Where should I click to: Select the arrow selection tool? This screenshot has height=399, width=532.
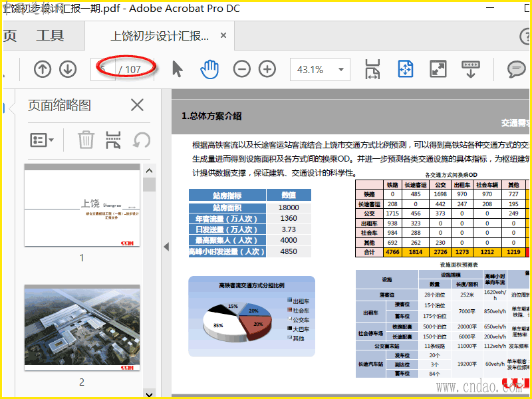[177, 70]
